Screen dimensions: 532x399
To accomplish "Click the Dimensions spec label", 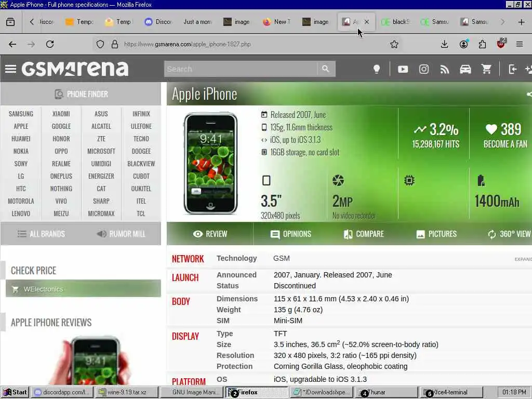I will [237, 299].
